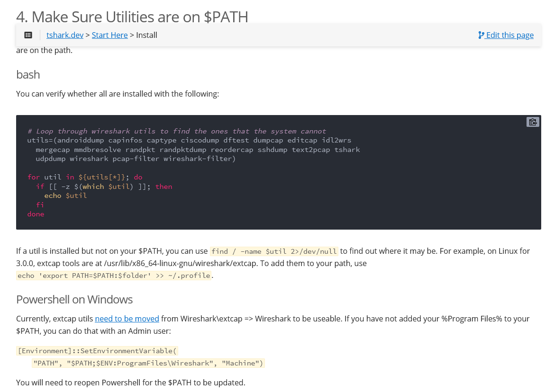Click the 'Powershell on Windows' heading
Viewport: 545px width, 392px height.
point(74,299)
